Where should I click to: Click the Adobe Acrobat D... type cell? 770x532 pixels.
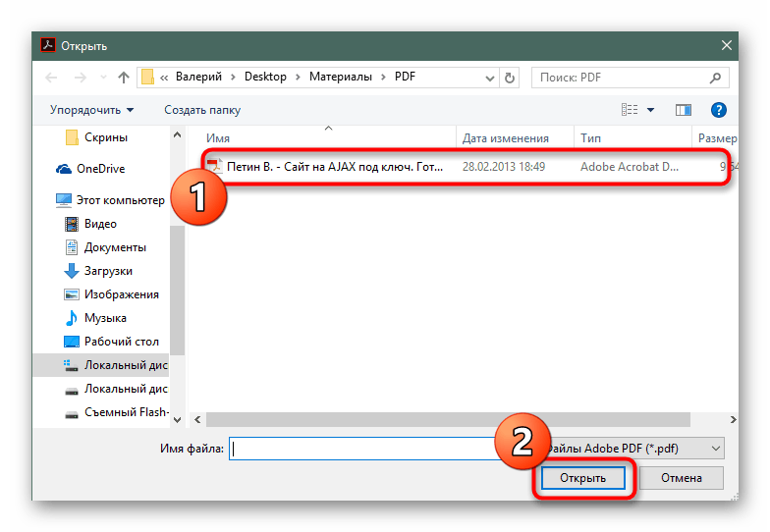coord(630,167)
